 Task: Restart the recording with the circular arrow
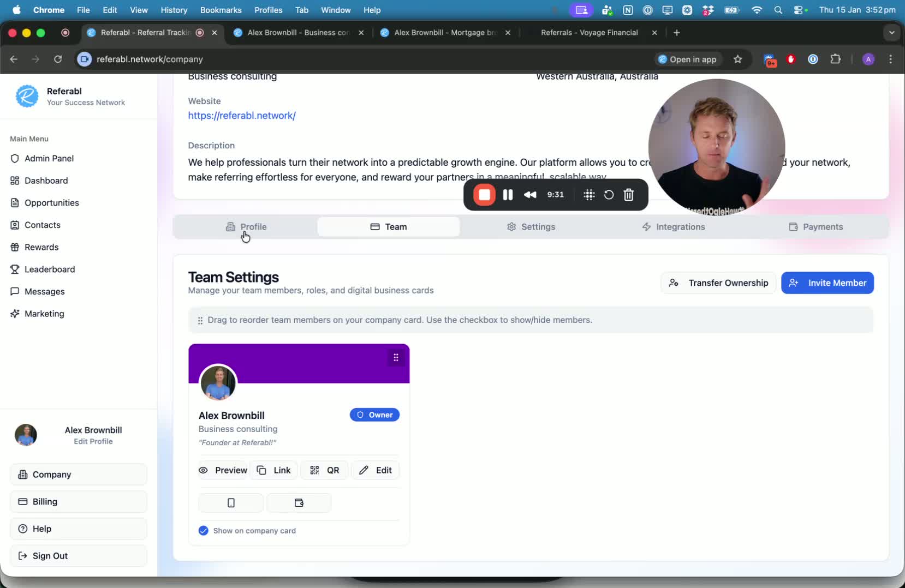click(609, 195)
